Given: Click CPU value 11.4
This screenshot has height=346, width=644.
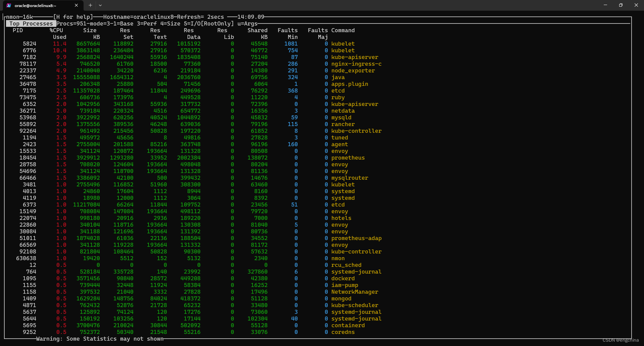Looking at the screenshot, I should point(60,44).
